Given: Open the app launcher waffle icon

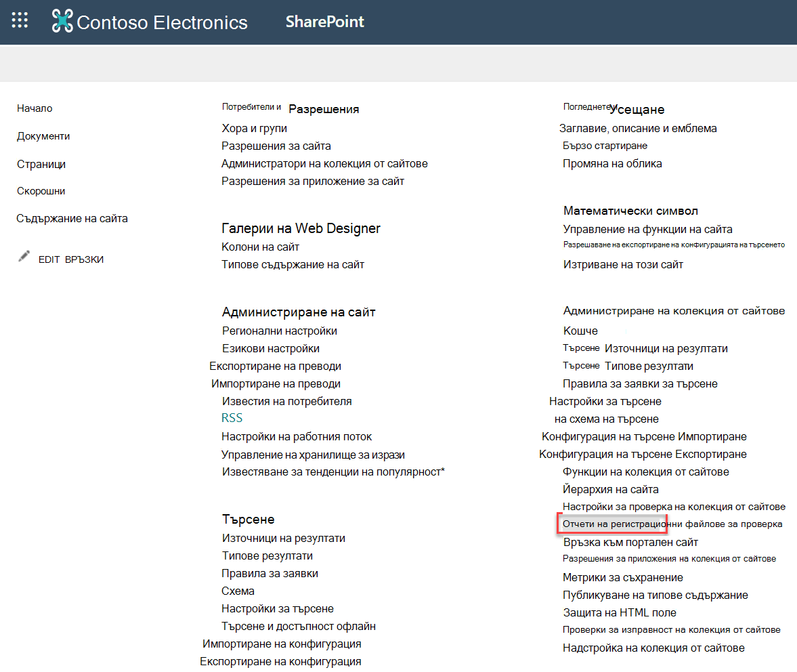Looking at the screenshot, I should (20, 20).
